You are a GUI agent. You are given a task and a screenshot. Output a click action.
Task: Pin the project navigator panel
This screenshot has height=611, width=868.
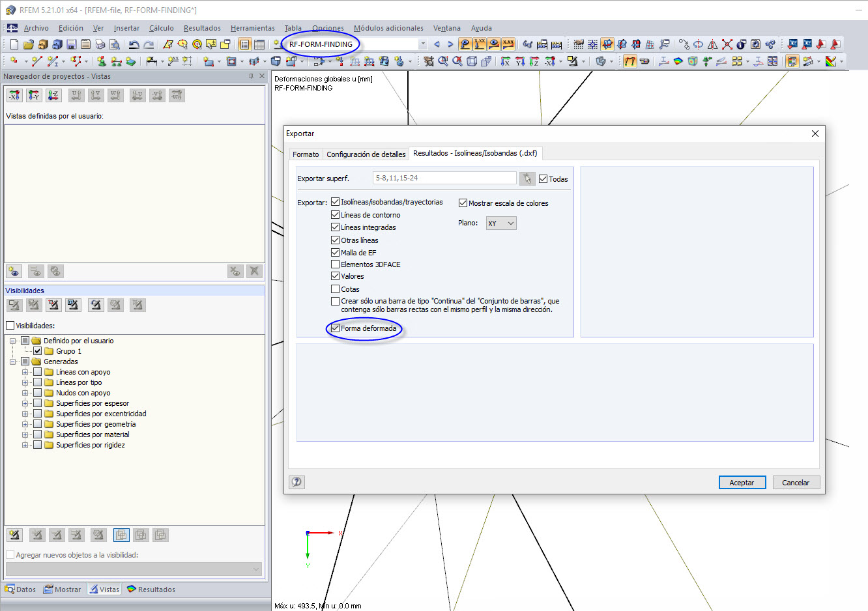pos(251,76)
